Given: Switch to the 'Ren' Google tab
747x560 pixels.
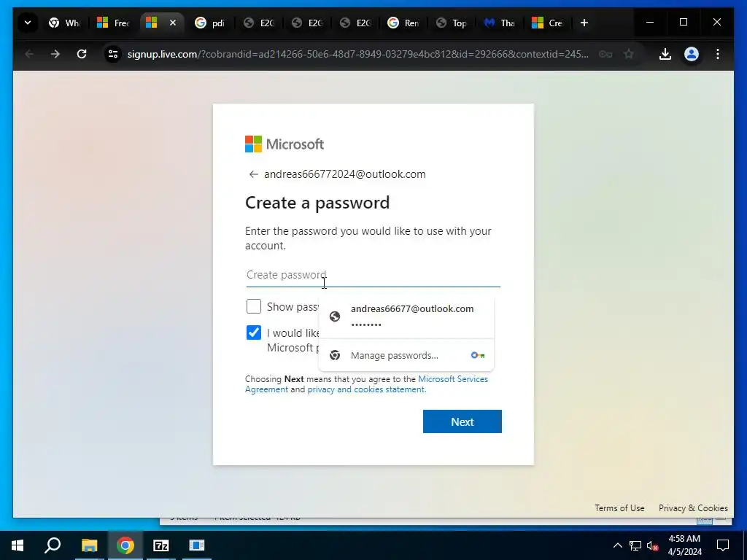Looking at the screenshot, I should point(403,23).
